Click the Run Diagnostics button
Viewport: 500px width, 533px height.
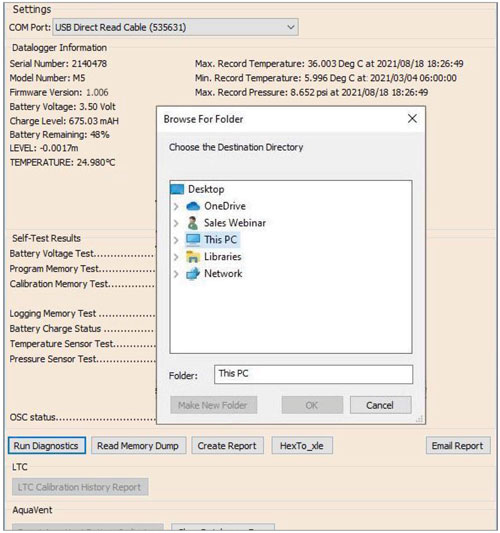pos(47,446)
